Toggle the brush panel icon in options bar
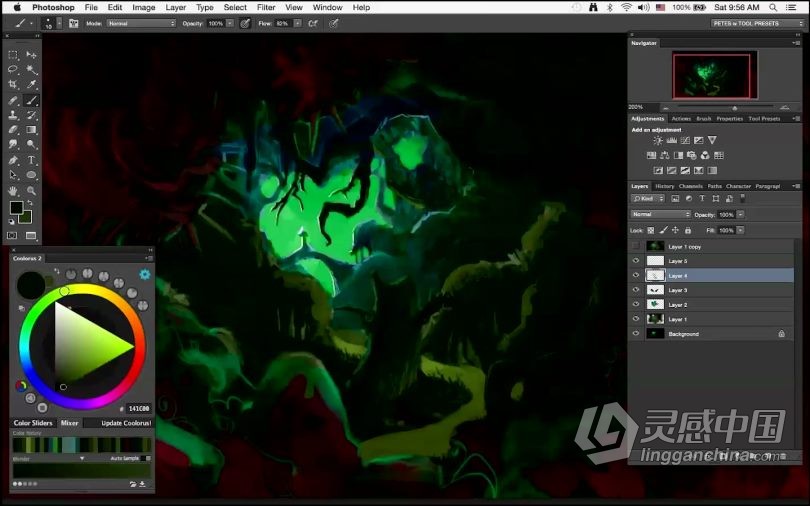The height and width of the screenshot is (506, 810). coord(73,23)
